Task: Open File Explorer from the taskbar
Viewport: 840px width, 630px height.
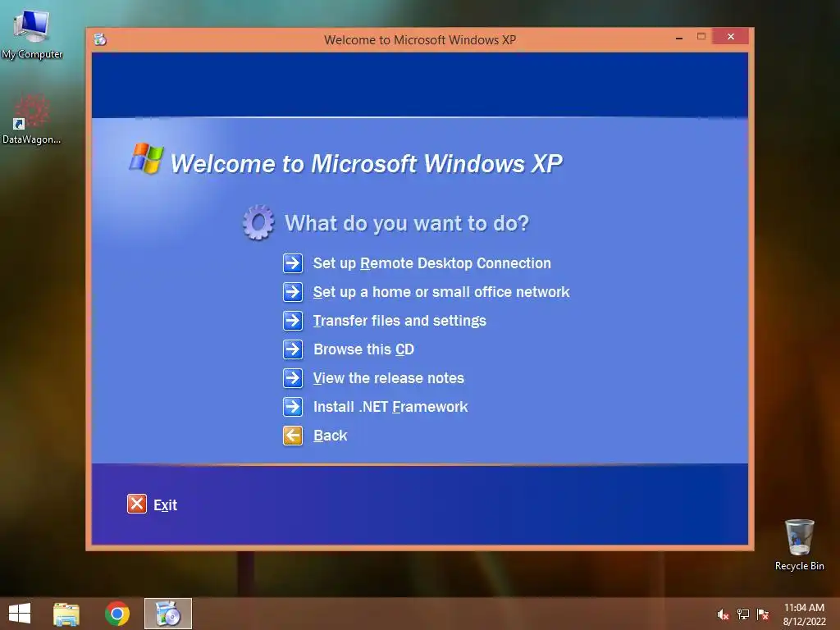Action: 66,614
